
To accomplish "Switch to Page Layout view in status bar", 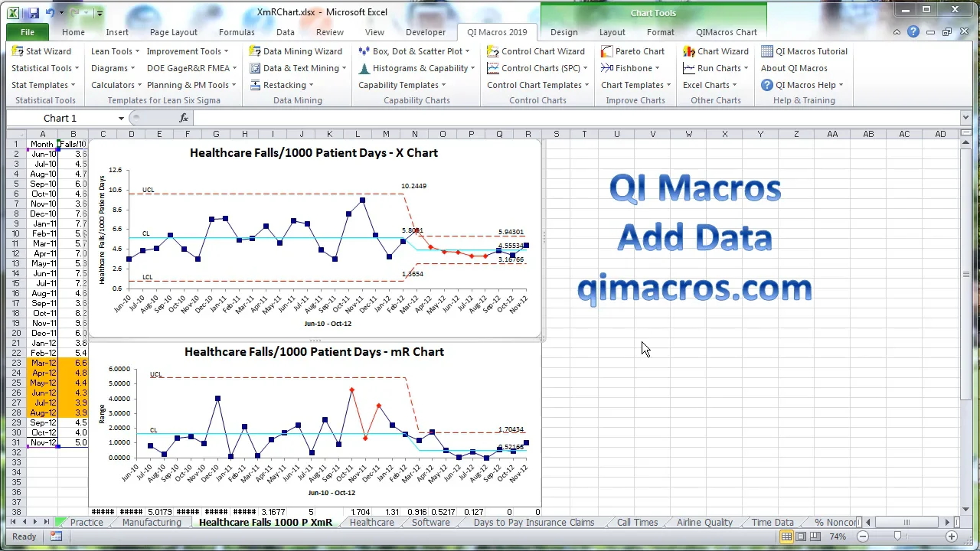I will pos(802,536).
